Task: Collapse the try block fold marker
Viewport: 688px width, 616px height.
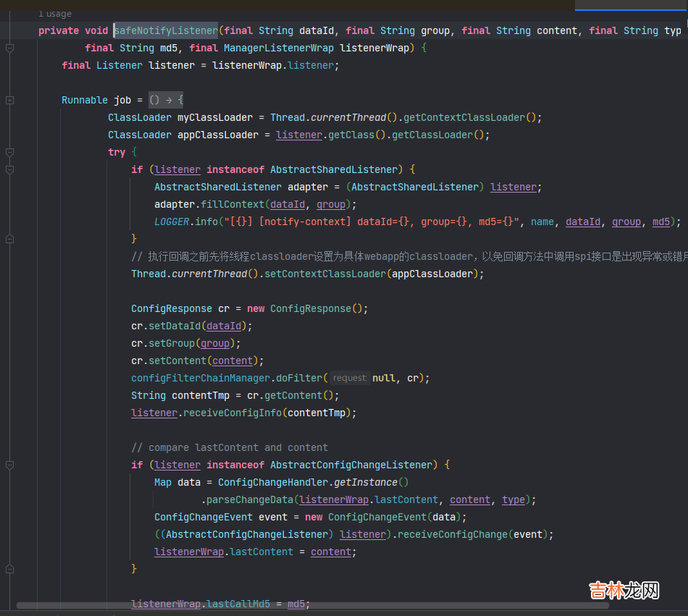Action: point(9,152)
